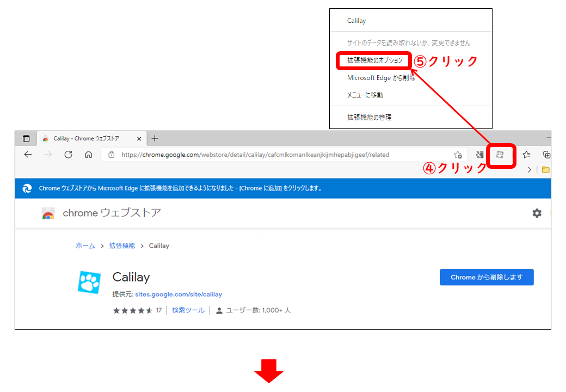Click the extension icon left of Calilay
The height and width of the screenshot is (392, 566).
coord(479,155)
